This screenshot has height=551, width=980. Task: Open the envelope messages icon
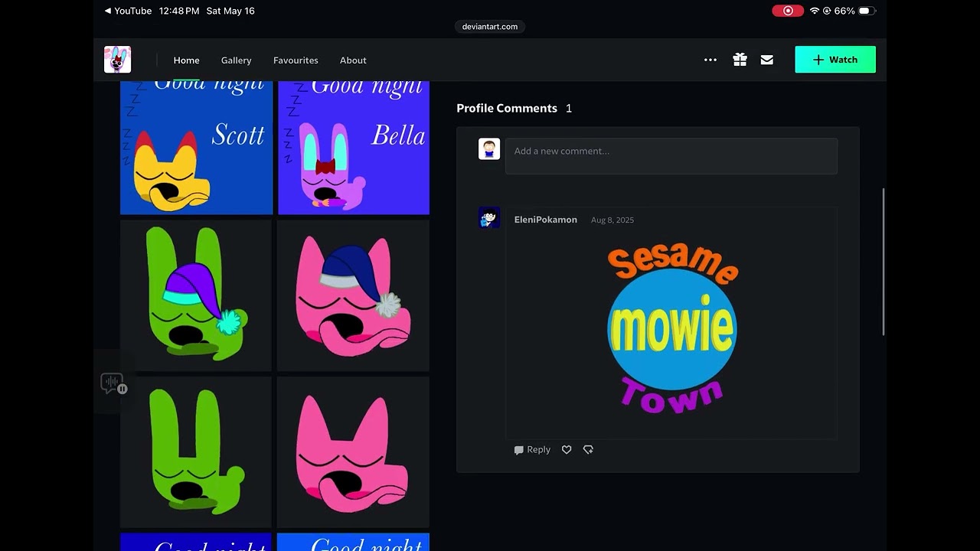coord(767,60)
